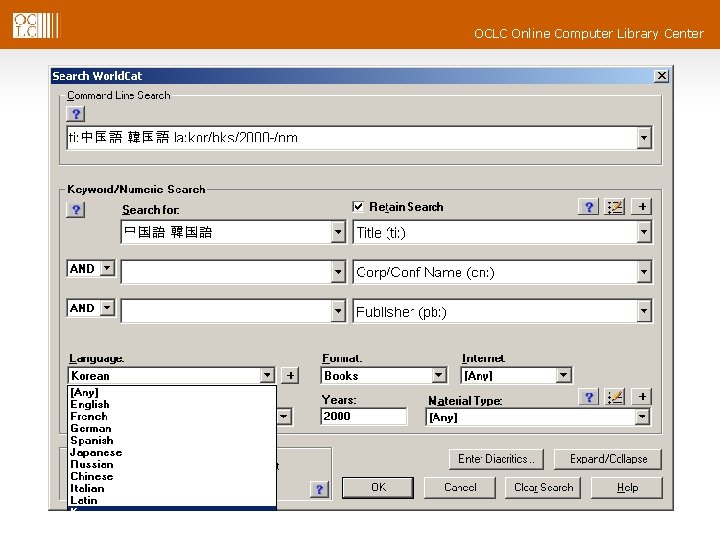Open Keyword/Numeric Search help icon beside Search for
Image resolution: width=720 pixels, height=540 pixels.
point(76,210)
